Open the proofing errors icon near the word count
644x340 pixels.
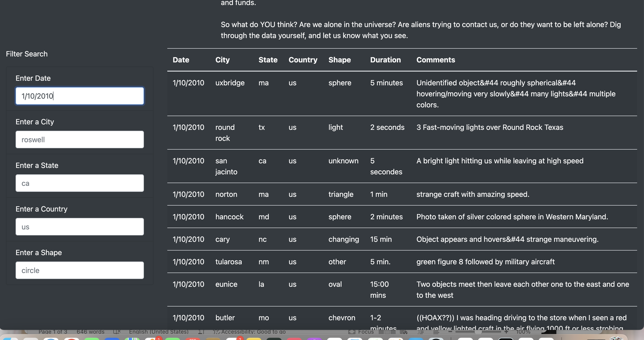(117, 332)
